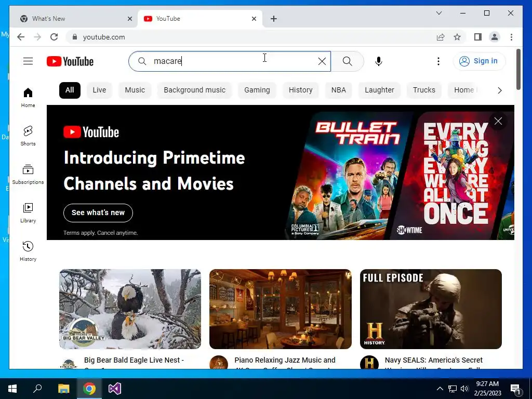Screen dimensions: 532x399
Task: Clear the search text with the X icon
Action: coord(322,61)
